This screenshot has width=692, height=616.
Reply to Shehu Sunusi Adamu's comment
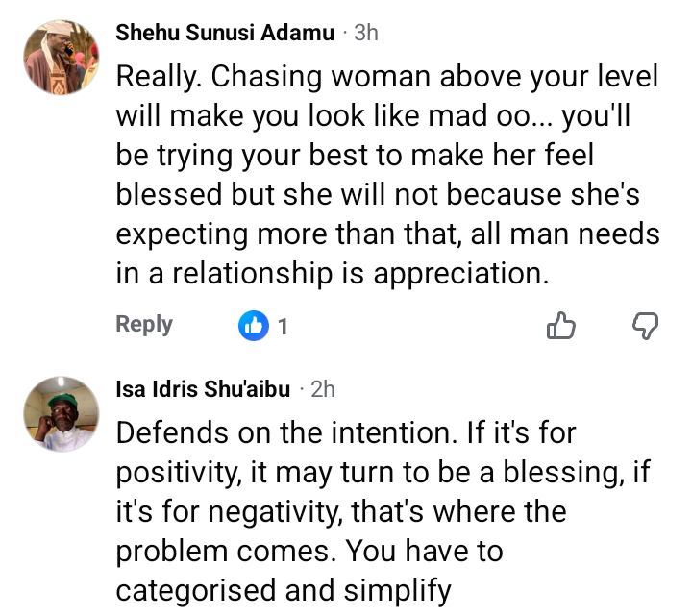144,325
